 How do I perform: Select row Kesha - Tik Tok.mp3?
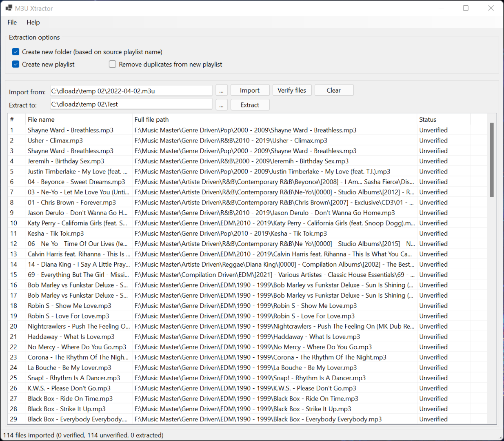point(247,234)
